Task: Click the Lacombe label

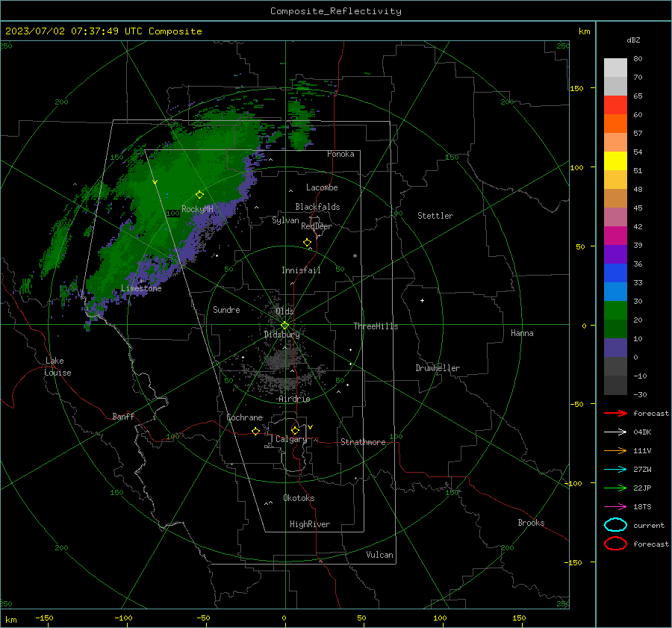Action: point(322,187)
